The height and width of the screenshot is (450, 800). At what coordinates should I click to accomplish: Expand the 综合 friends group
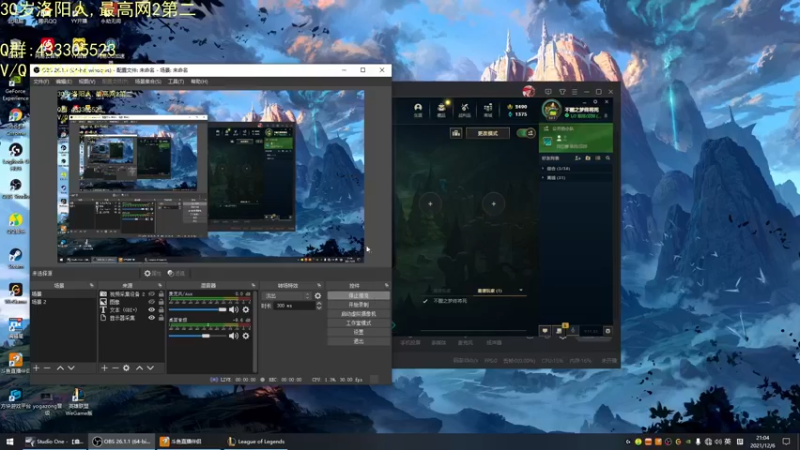coord(543,168)
